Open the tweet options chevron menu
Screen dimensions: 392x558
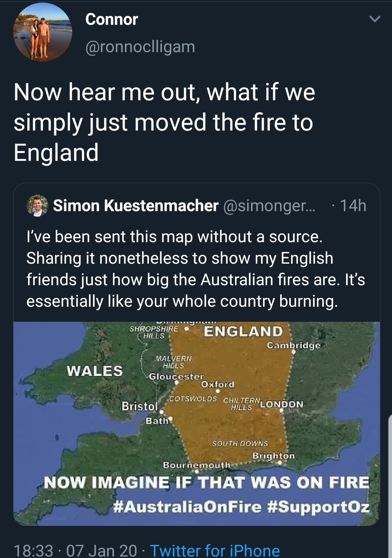pyautogui.click(x=375, y=19)
